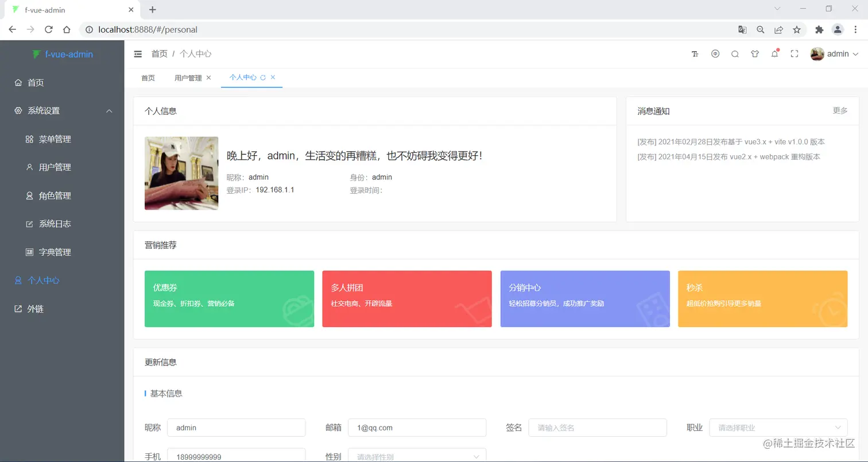Toggle fullscreen mode icon
Viewport: 868px width, 462px height.
795,54
